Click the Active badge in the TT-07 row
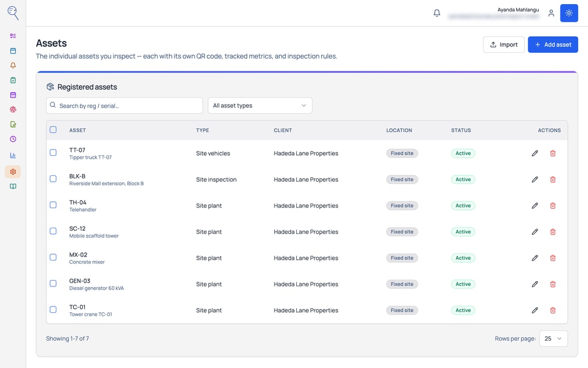Viewport: 588px width, 368px height. (463, 153)
